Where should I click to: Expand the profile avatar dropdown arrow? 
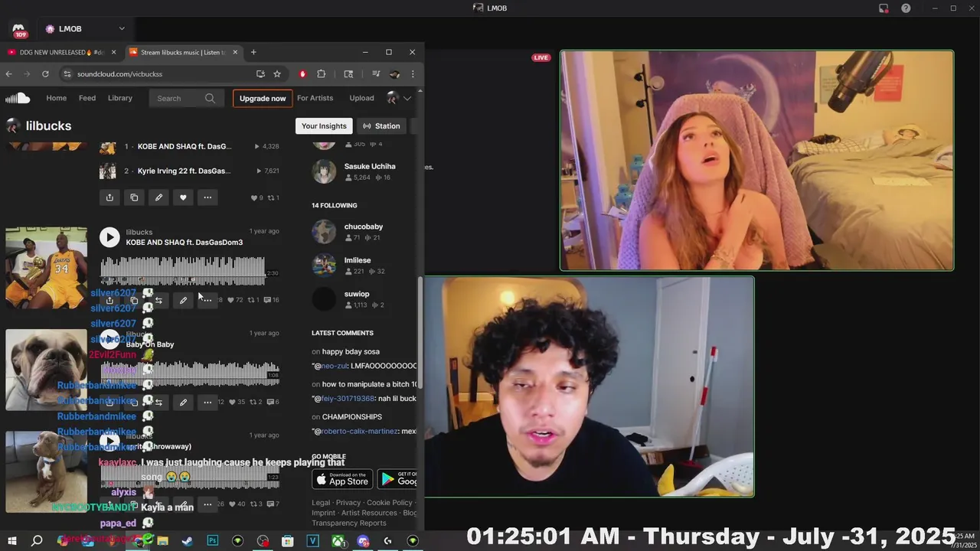coord(407,98)
